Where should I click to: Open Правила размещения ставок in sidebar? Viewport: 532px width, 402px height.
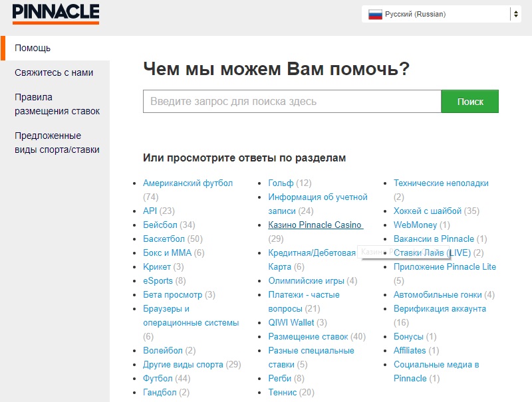pos(57,104)
